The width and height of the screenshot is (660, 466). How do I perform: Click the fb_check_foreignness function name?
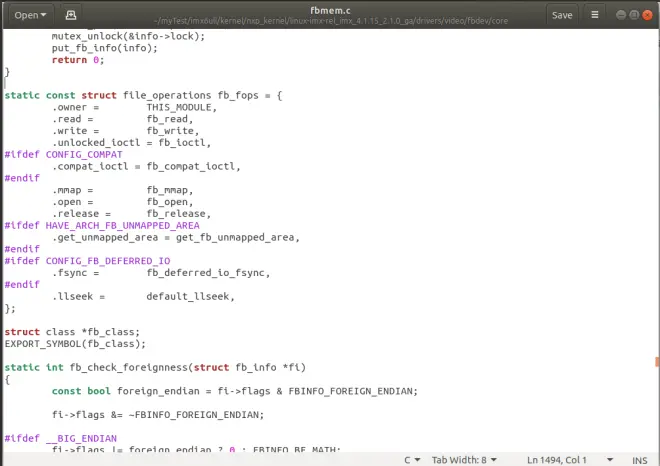point(128,367)
